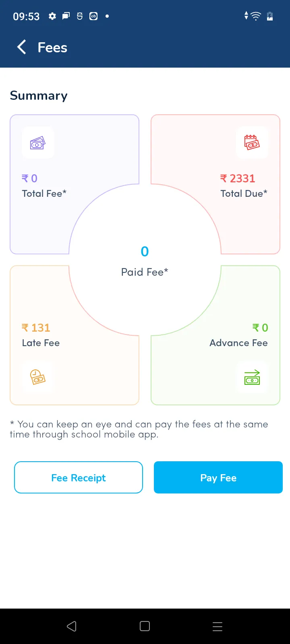Open the Fee Receipt button
Image resolution: width=290 pixels, height=644 pixels.
tap(79, 478)
